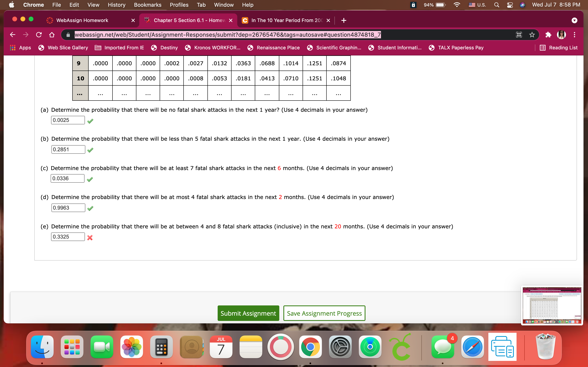This screenshot has width=588, height=367.
Task: Click the home icon in toolbar
Action: tap(52, 35)
